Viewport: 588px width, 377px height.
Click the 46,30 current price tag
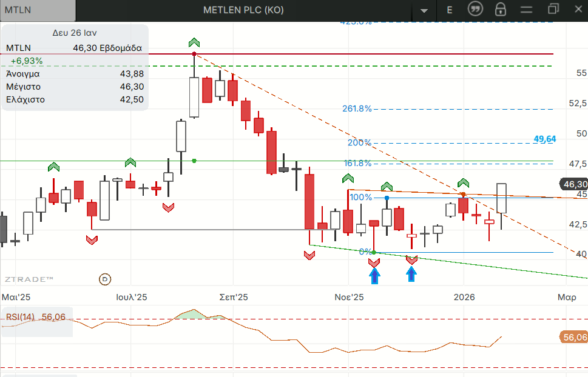click(575, 184)
